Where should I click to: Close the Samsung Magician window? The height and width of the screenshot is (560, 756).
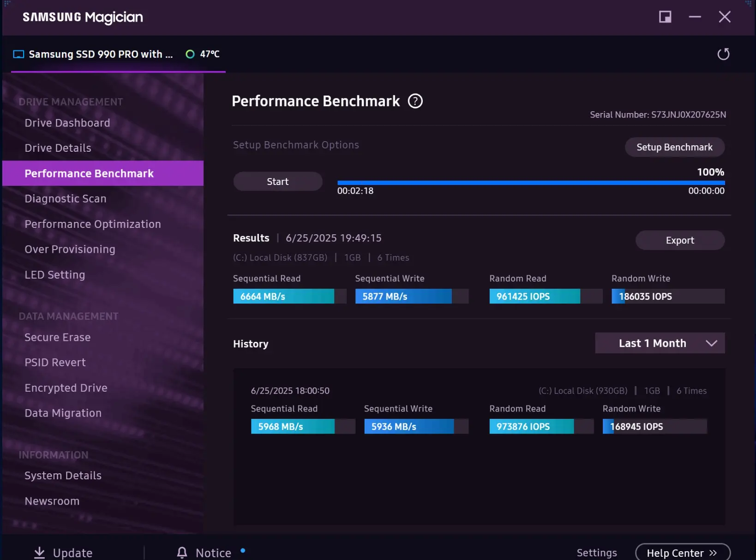(725, 17)
